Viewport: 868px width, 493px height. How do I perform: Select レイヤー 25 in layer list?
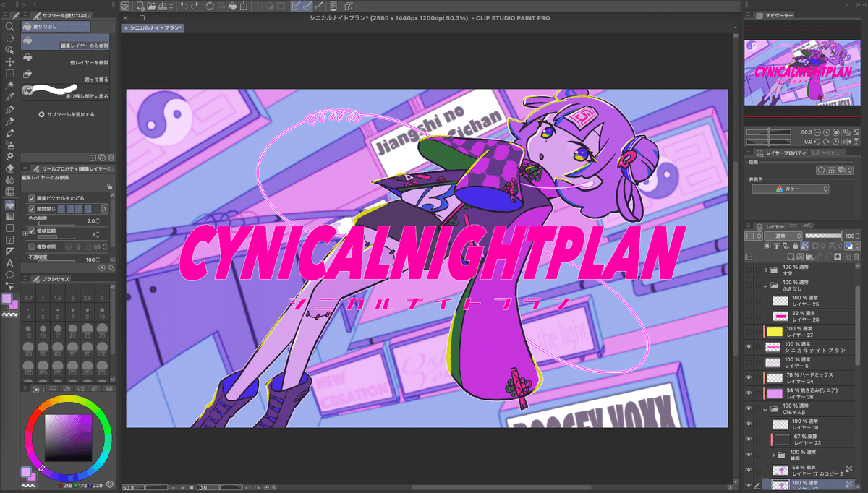809,301
